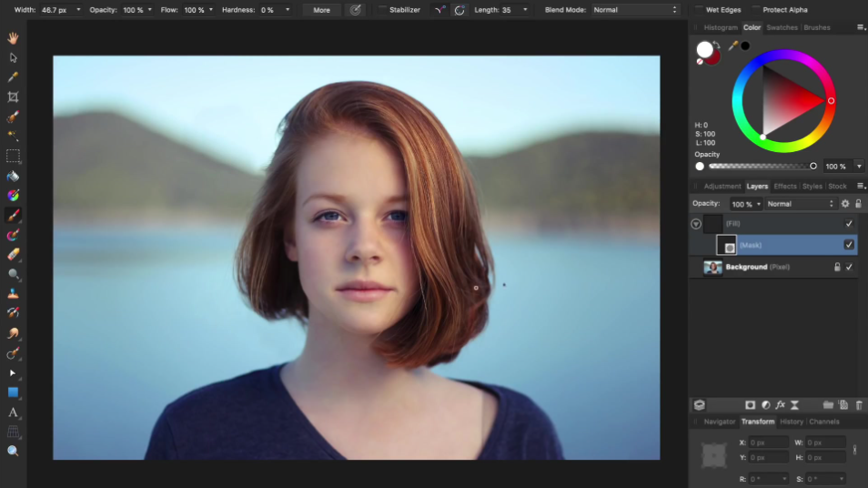The image size is (868, 488).
Task: Select the Pen tool
Action: click(13, 353)
